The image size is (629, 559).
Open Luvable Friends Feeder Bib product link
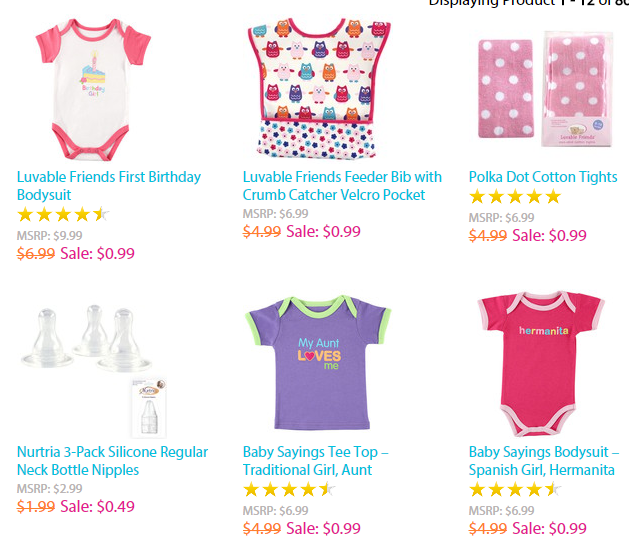tap(341, 185)
